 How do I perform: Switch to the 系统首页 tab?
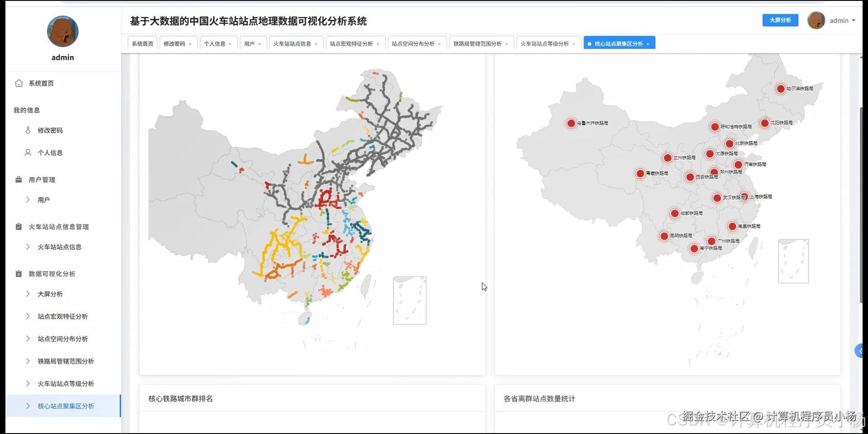click(142, 44)
